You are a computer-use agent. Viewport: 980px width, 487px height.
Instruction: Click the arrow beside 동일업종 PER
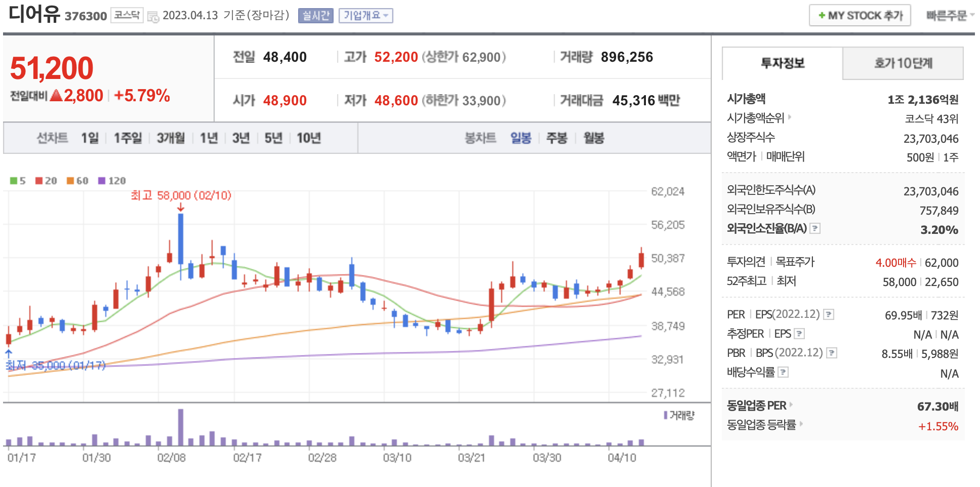[791, 405]
